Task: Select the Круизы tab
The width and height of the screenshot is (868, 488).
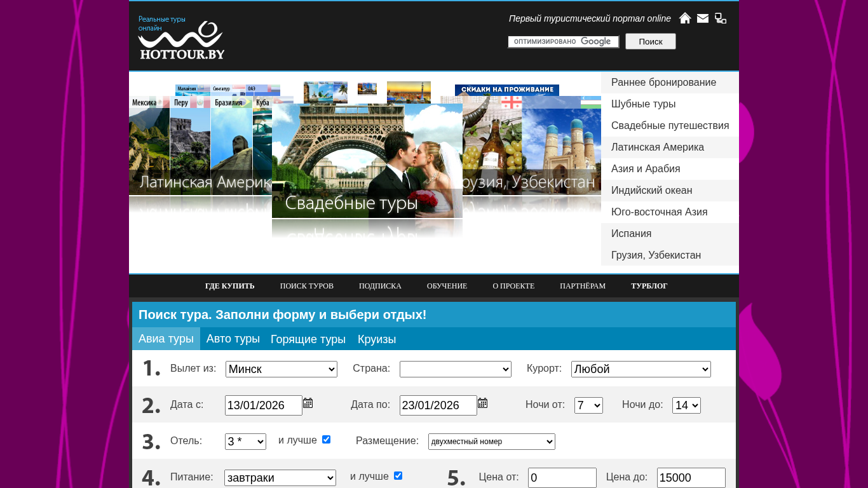Action: tap(377, 339)
